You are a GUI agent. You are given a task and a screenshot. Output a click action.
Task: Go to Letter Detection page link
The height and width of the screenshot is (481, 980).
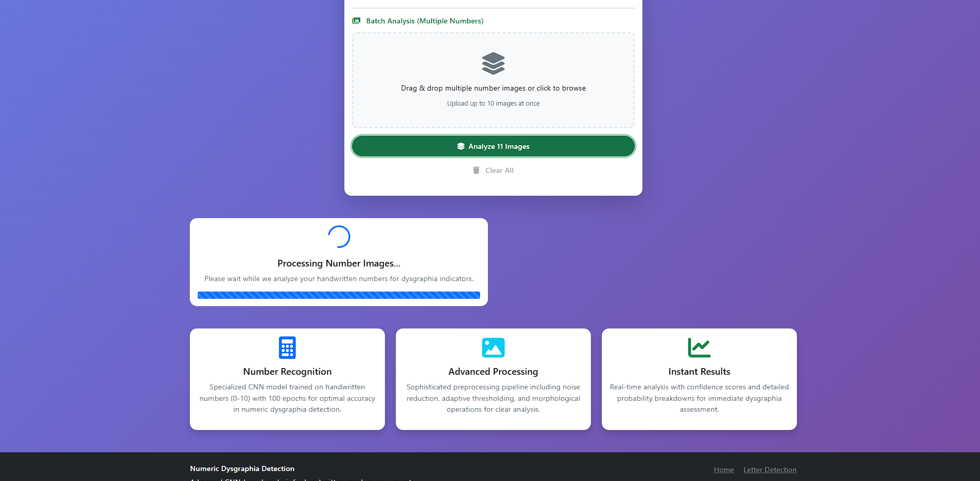(770, 470)
